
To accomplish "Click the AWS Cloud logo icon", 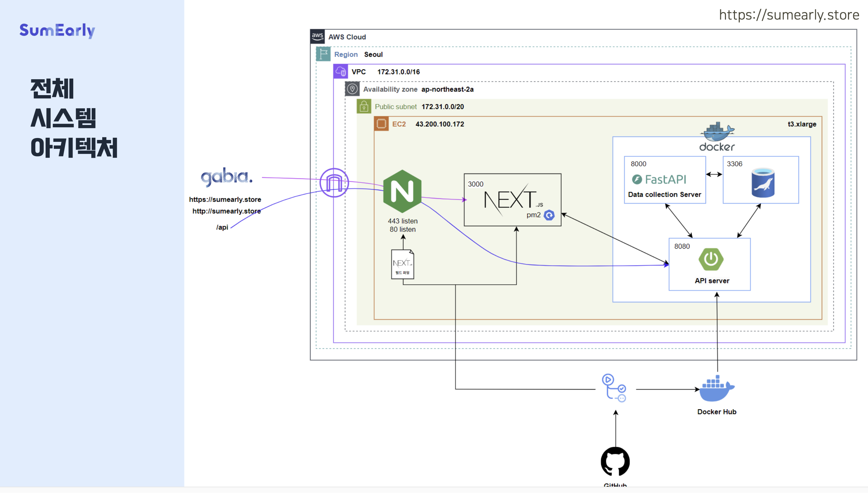I will 317,37.
